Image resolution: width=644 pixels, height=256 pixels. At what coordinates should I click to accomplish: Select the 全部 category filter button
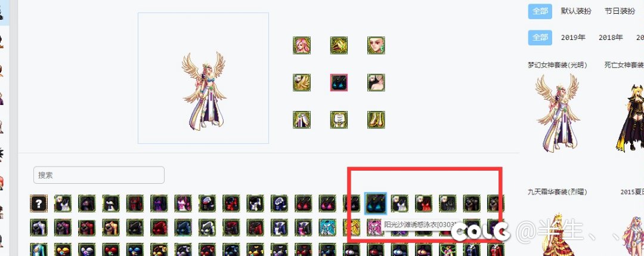click(x=540, y=11)
